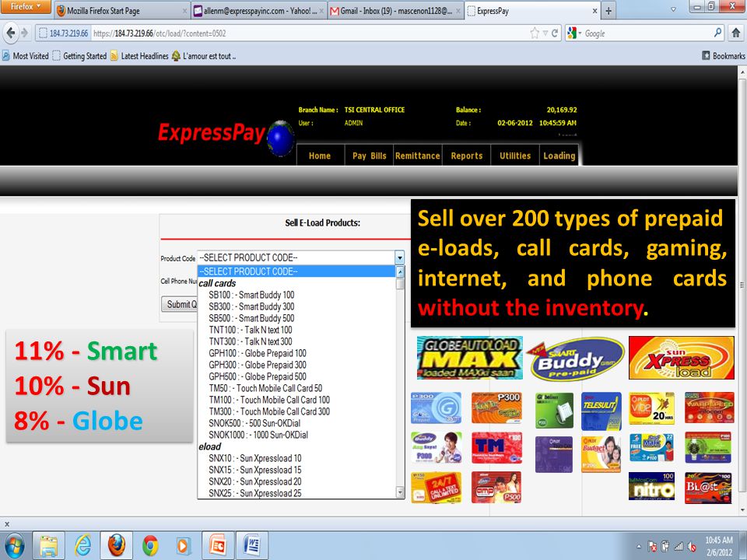The width and height of the screenshot is (747, 560).
Task: Switch to the Gmail Inbox tab
Action: pyautogui.click(x=395, y=11)
